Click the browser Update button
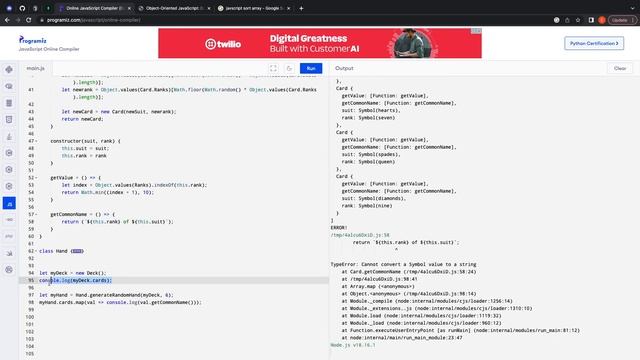This screenshot has height=360, width=640. point(622,20)
